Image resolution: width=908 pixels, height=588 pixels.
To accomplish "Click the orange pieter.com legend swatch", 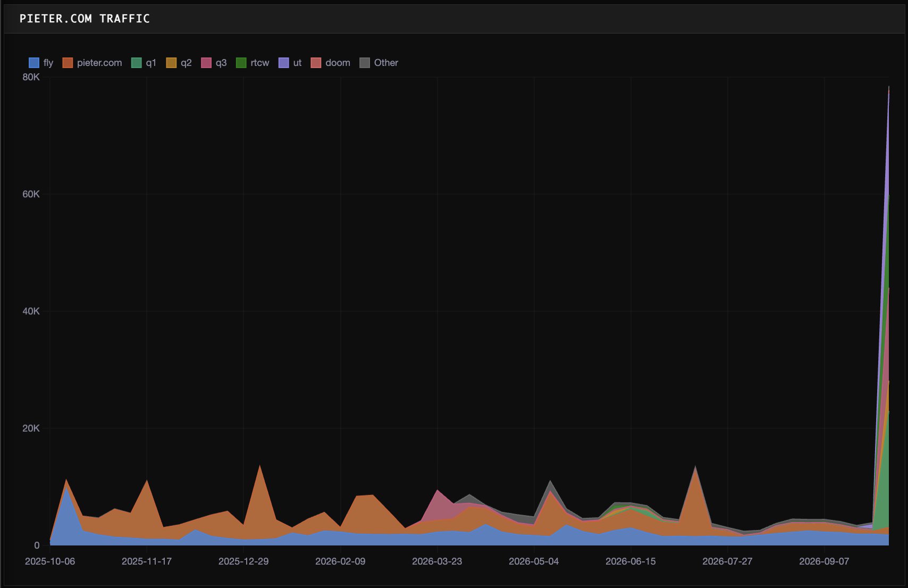I will [68, 63].
